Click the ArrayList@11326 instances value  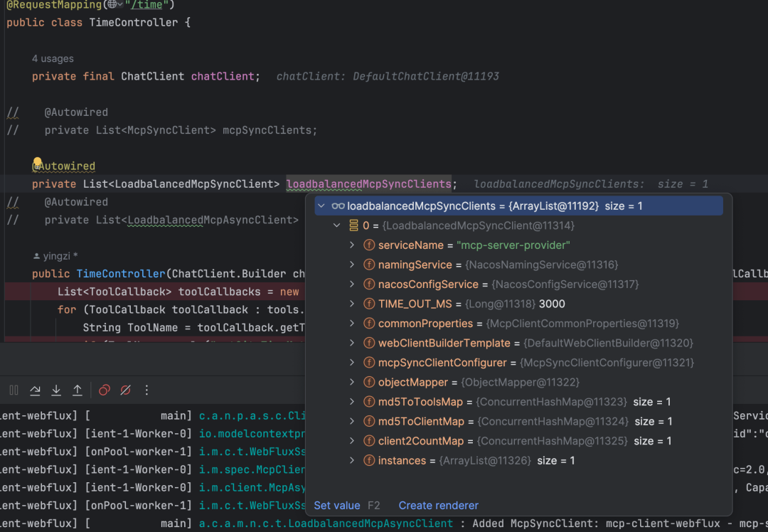[x=485, y=460]
